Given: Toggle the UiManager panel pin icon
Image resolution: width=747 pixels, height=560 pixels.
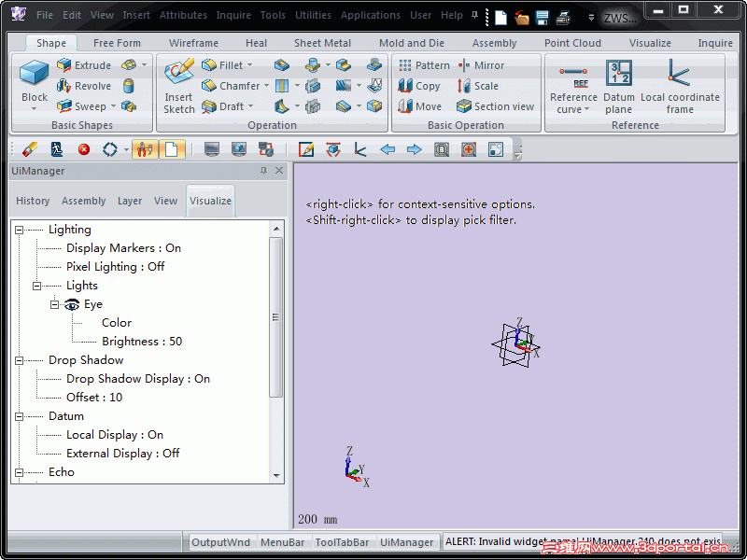Looking at the screenshot, I should tap(263, 171).
